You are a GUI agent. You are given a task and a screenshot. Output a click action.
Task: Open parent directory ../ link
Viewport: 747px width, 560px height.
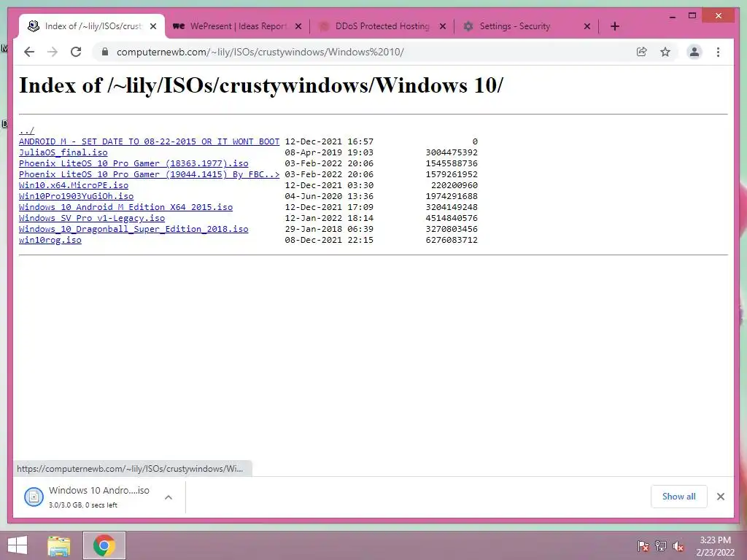[x=27, y=131]
